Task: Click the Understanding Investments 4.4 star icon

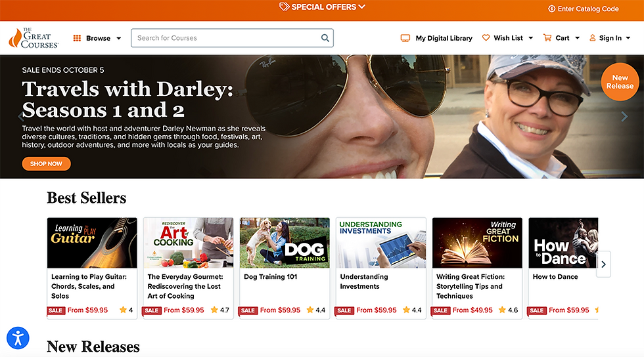Action: 407,310
